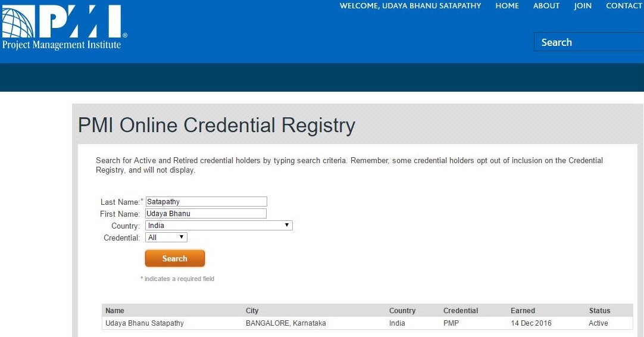644x337 pixels.
Task: Focus the site Search box in header
Action: [589, 42]
